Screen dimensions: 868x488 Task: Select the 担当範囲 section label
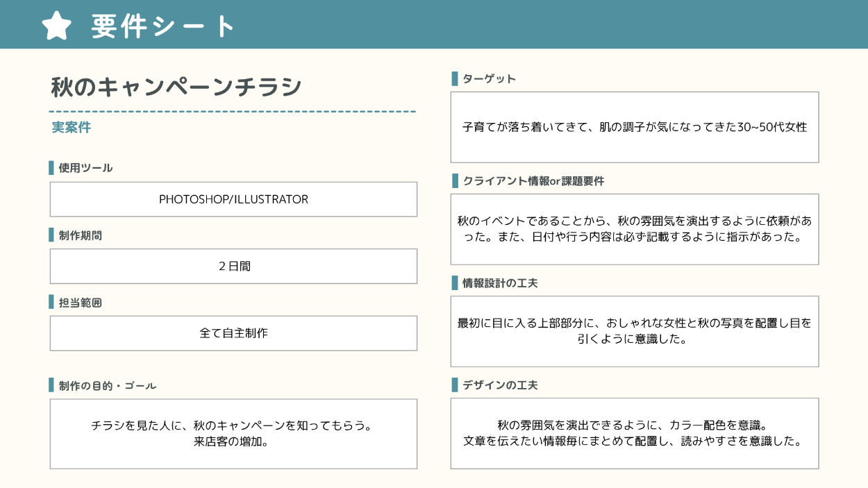tap(80, 303)
